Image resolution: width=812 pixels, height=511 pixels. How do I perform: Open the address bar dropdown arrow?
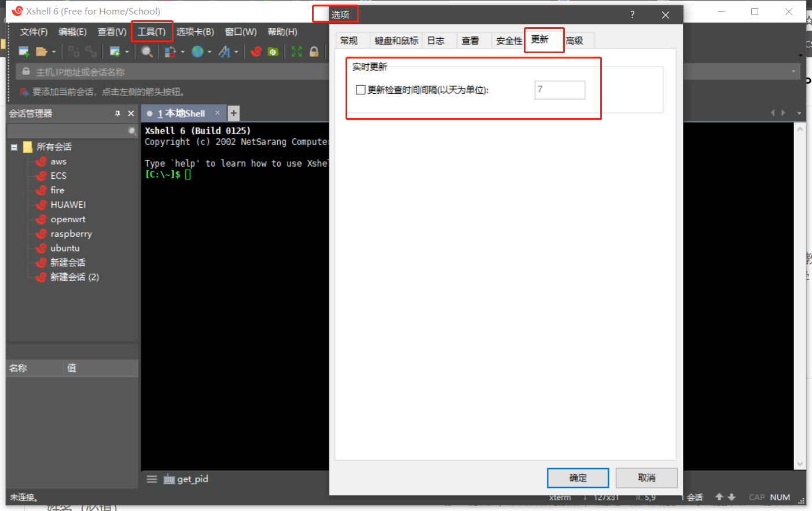[x=793, y=72]
